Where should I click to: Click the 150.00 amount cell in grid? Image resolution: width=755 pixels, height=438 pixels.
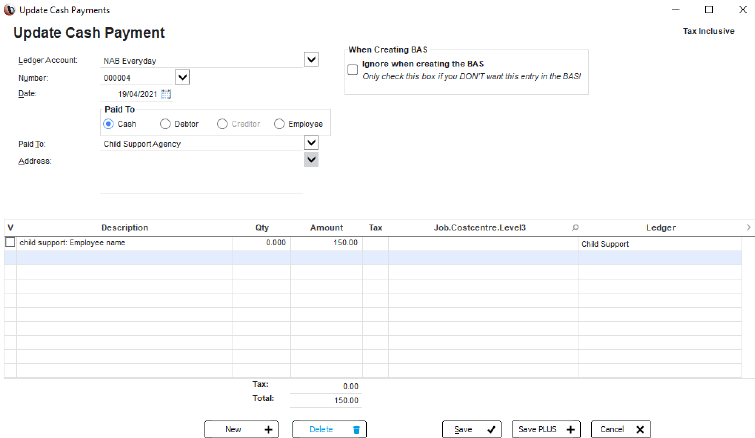326,243
